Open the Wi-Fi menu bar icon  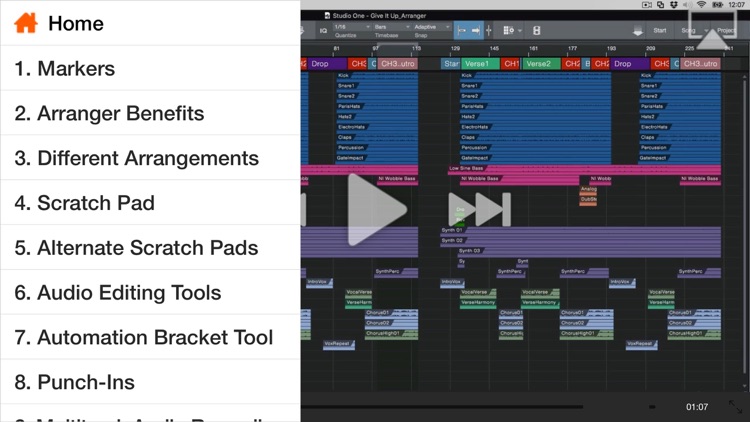[701, 5]
